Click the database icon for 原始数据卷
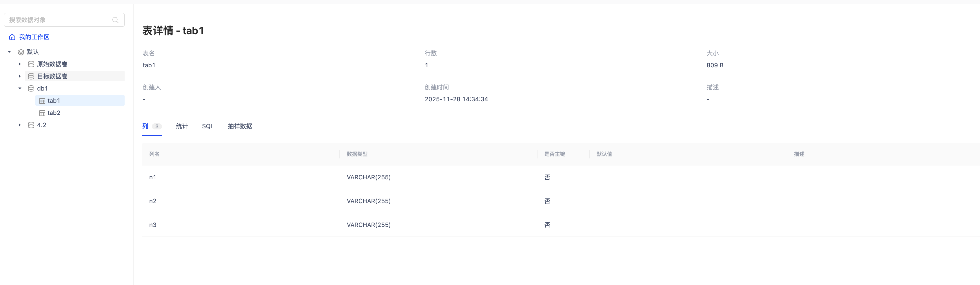This screenshot has height=285, width=980. pyautogui.click(x=31, y=64)
